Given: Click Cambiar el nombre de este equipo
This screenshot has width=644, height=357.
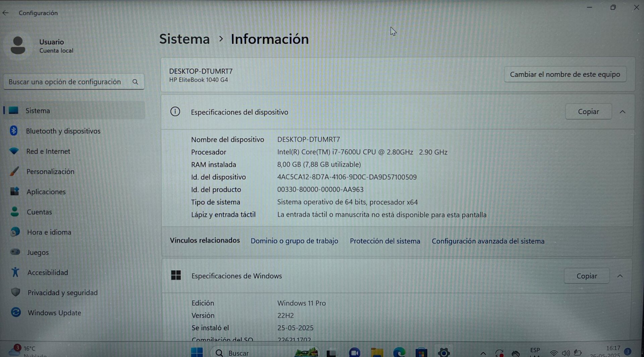Looking at the screenshot, I should click(565, 74).
